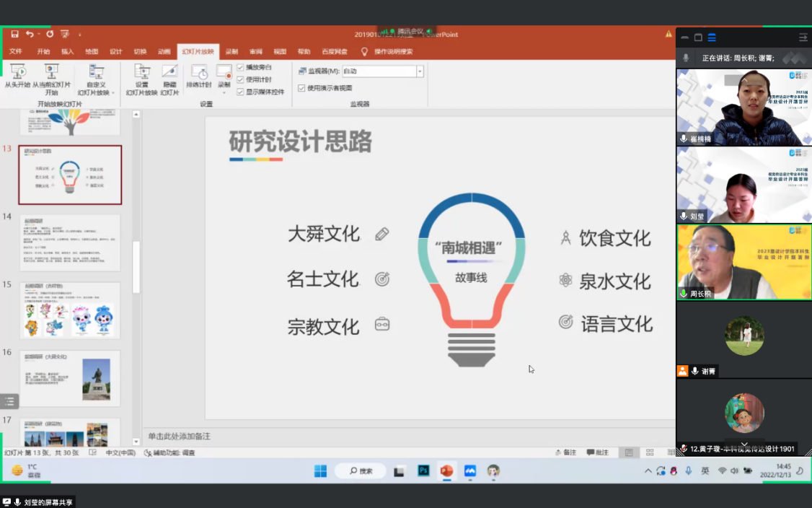Toggle Show Media Controls (显示媒体控件) checkbox
Screen dimensions: 812x508
pos(240,92)
